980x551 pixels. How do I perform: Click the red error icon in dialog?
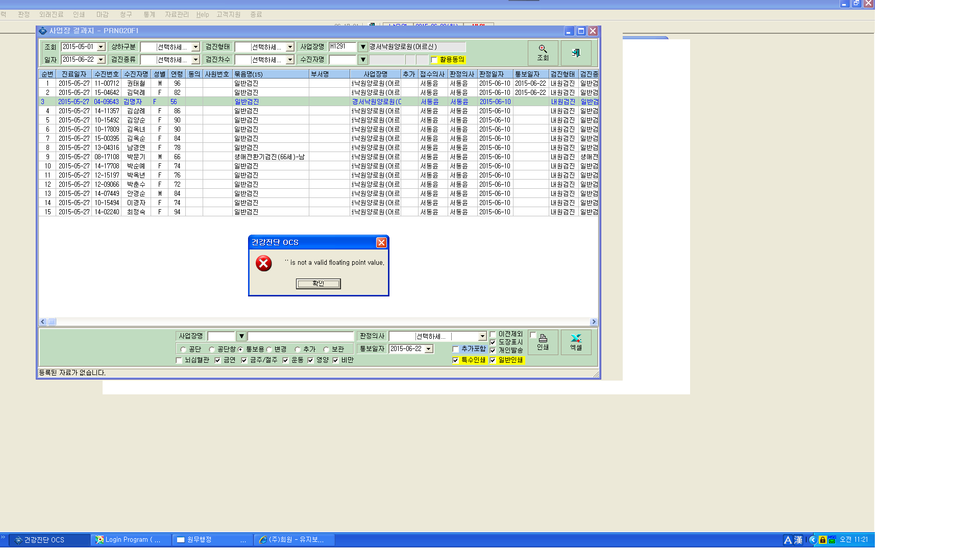[264, 263]
